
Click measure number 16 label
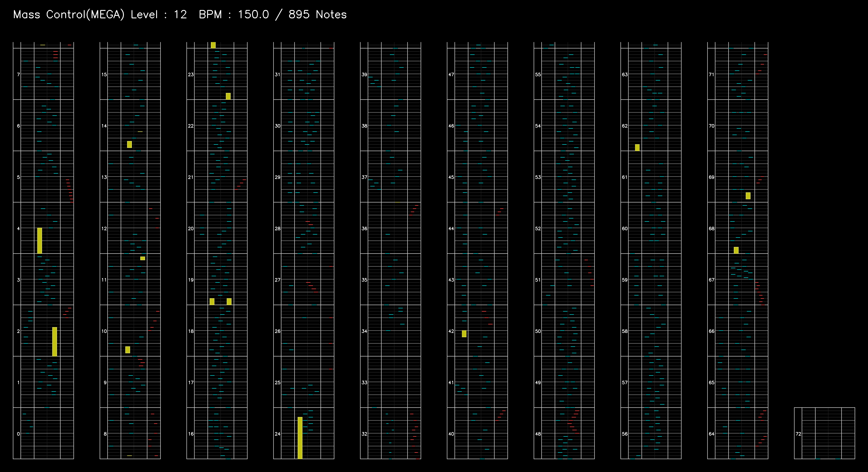point(191,434)
